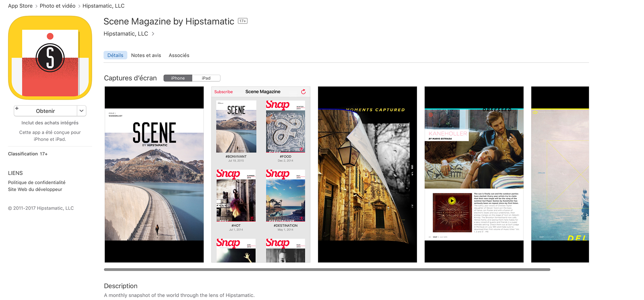Go to Photo et vidéo breadcrumb
The width and height of the screenshot is (644, 300).
pyautogui.click(x=57, y=6)
